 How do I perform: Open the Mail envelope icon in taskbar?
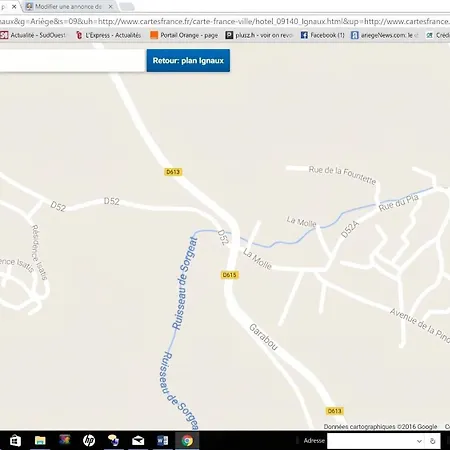[138, 441]
